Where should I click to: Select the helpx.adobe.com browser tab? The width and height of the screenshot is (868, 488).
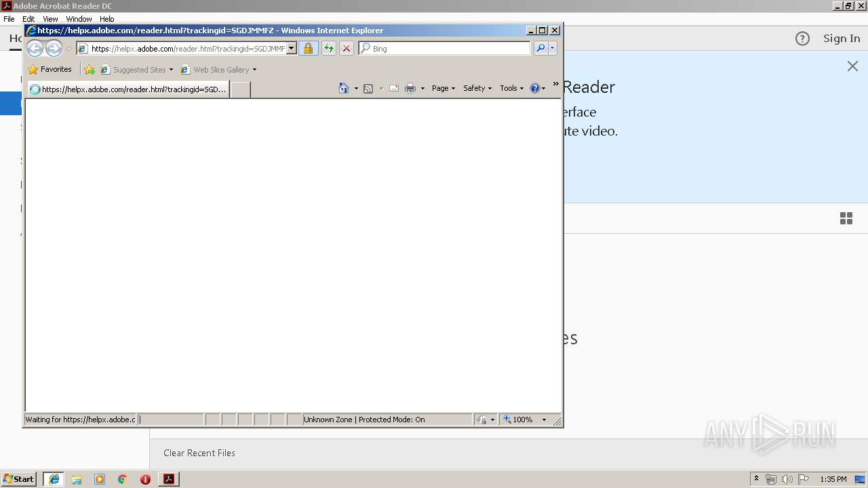pyautogui.click(x=128, y=89)
